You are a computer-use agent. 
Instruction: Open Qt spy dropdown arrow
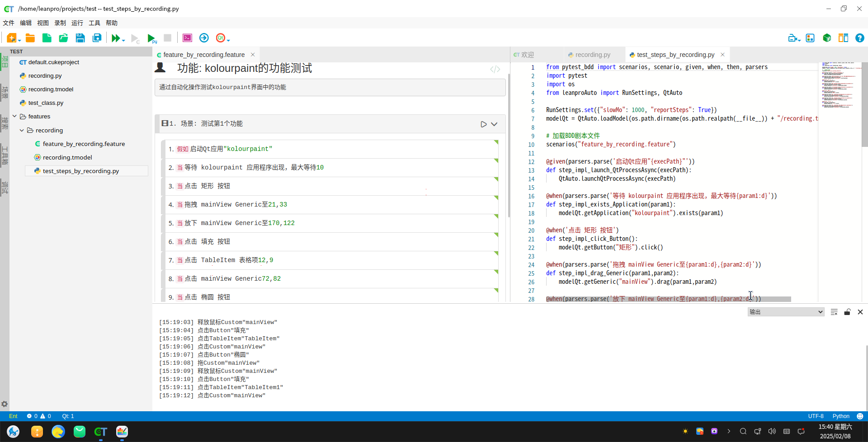[x=228, y=41]
